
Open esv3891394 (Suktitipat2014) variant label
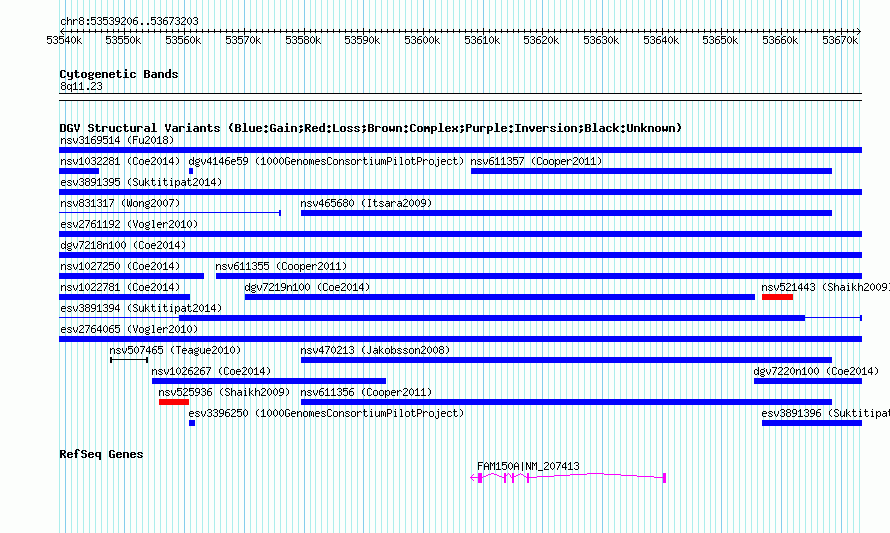click(x=141, y=308)
